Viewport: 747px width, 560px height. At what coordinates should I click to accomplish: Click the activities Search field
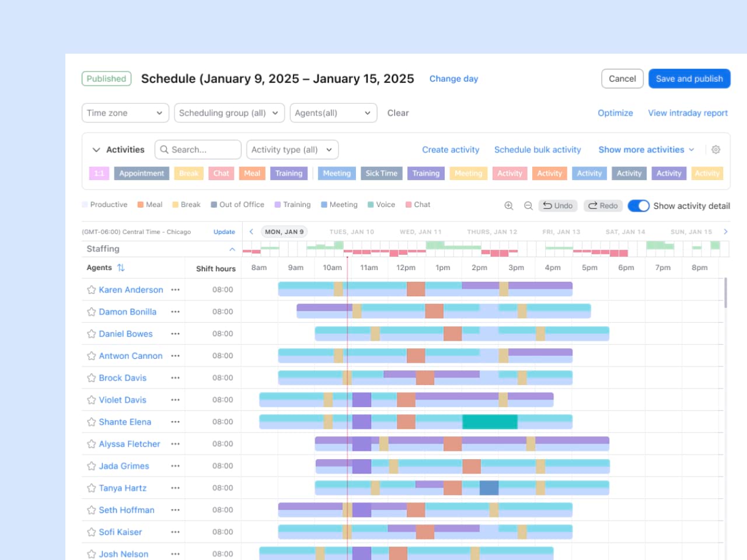point(198,150)
